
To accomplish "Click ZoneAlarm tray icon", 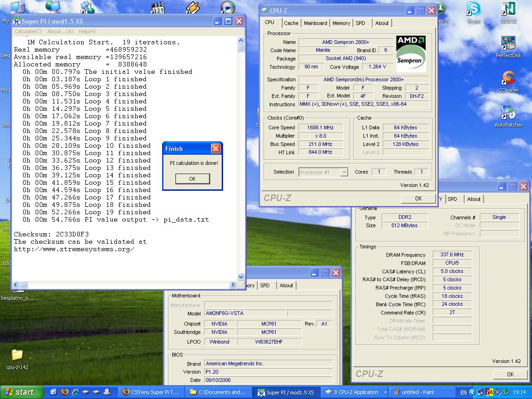I will click(489, 392).
